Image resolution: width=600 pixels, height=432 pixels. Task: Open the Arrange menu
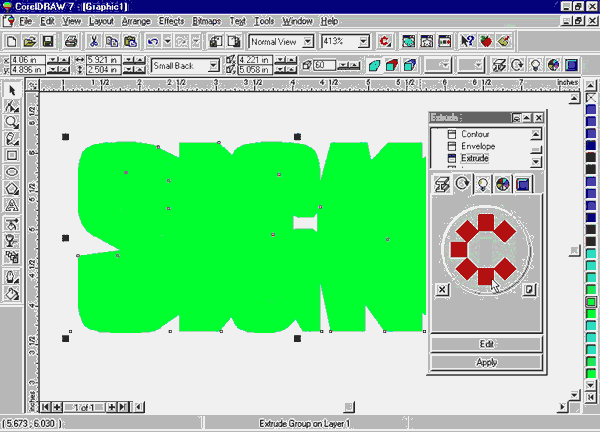click(136, 21)
